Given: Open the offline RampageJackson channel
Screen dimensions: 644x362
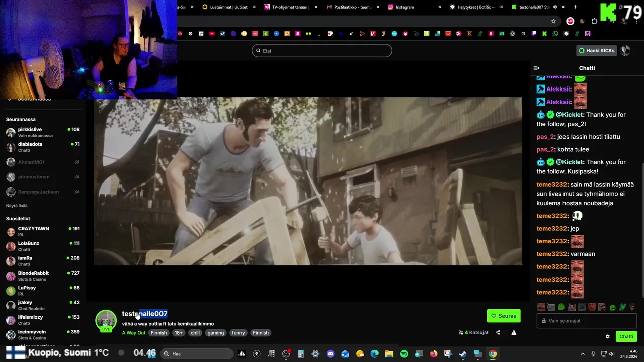Looking at the screenshot, I should [43, 192].
